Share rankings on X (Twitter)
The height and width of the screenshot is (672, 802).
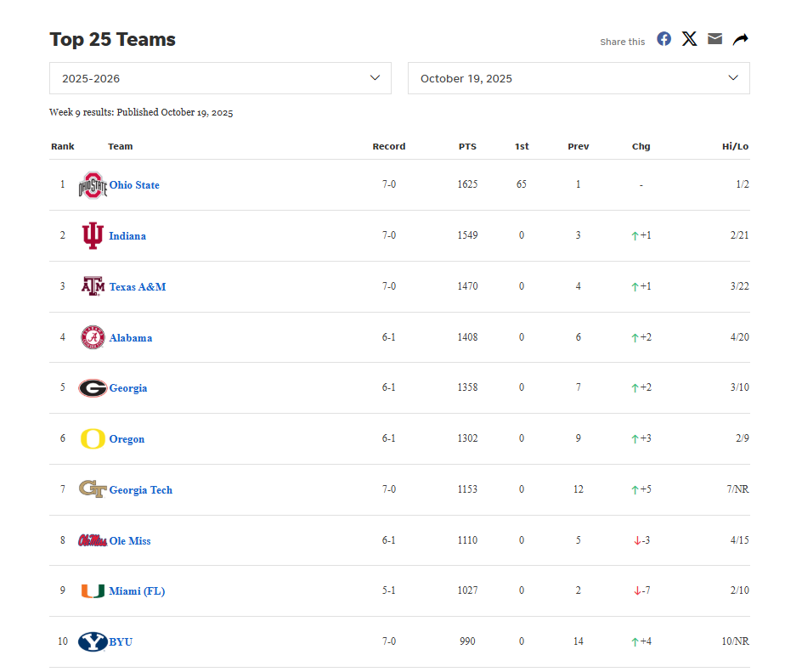tap(689, 39)
